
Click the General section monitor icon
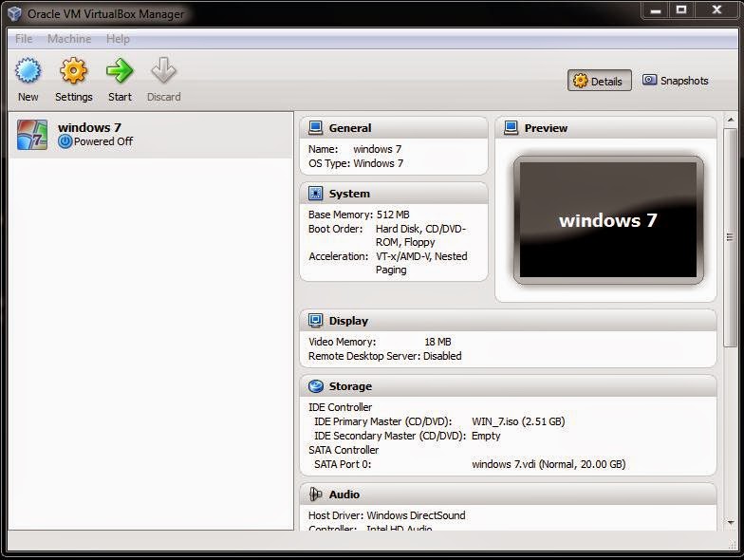click(315, 127)
